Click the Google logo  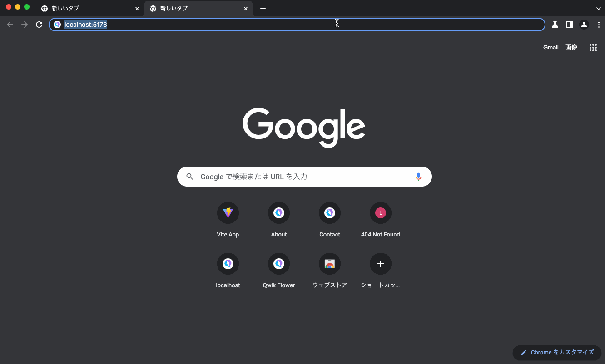click(x=304, y=128)
